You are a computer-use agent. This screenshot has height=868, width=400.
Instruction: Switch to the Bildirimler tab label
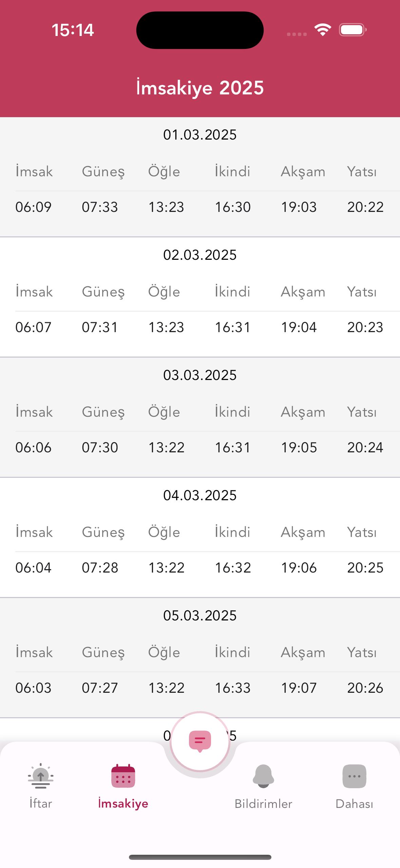coord(263,803)
